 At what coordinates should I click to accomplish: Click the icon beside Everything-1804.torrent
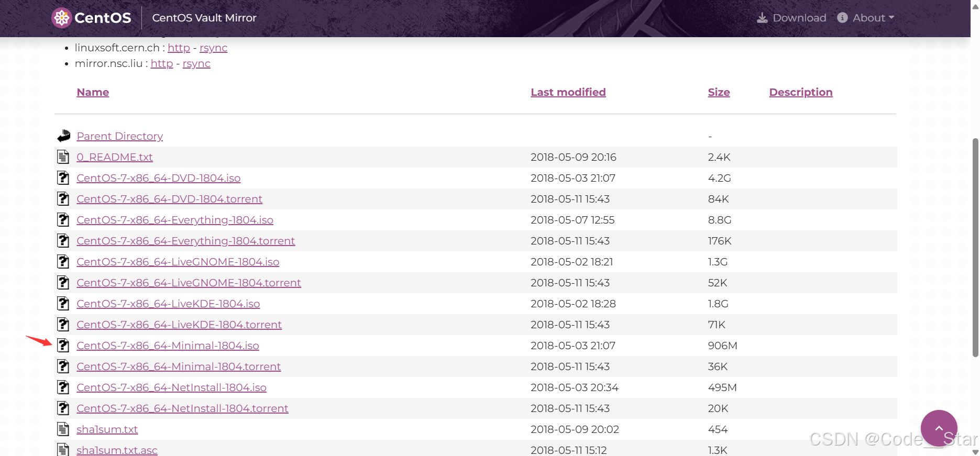63,241
